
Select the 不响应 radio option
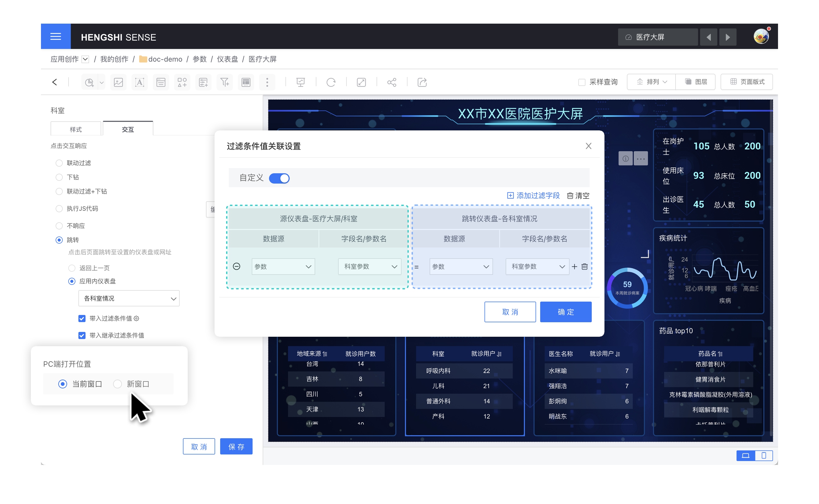coord(59,226)
